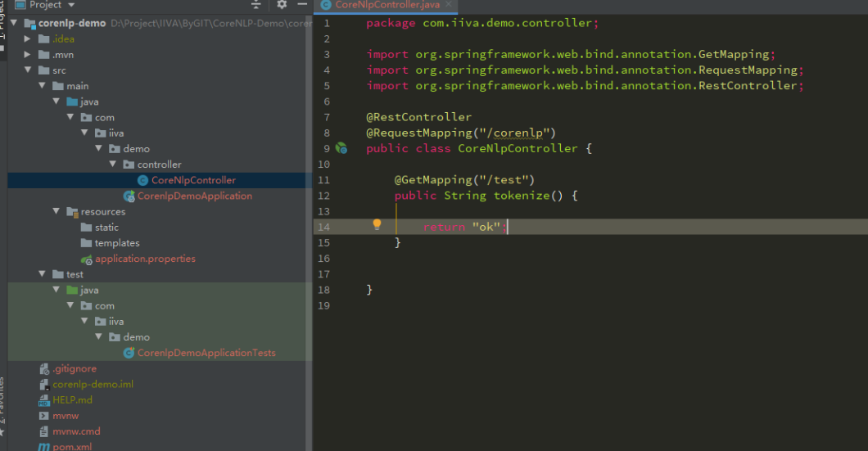Click the application.properties Spring icon
868x451 pixels.
tap(86, 259)
